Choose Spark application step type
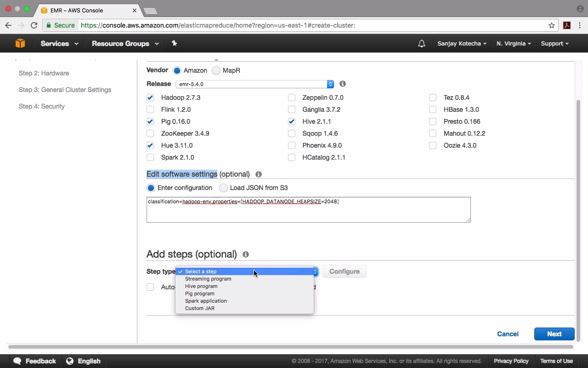 [244, 301]
